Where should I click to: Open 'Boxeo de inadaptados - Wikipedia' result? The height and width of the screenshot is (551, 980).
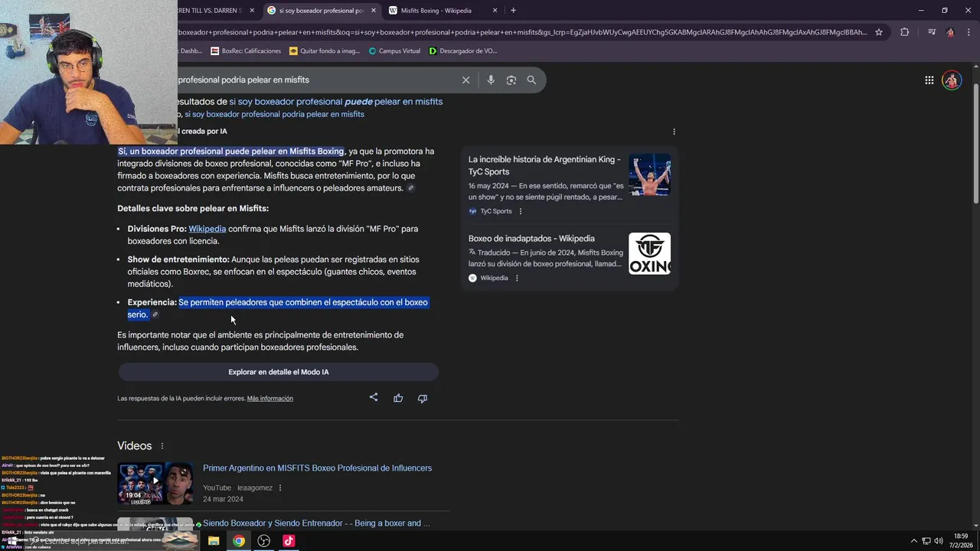pyautogui.click(x=531, y=239)
